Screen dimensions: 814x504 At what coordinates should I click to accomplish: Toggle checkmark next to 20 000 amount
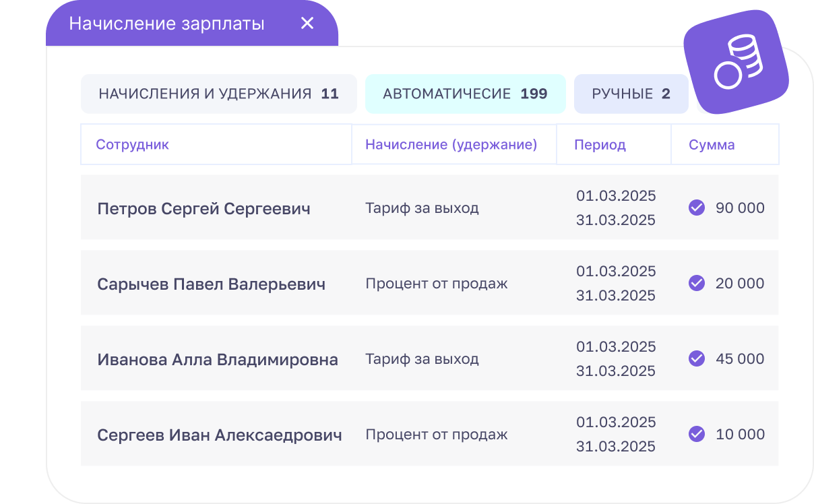pyautogui.click(x=697, y=283)
